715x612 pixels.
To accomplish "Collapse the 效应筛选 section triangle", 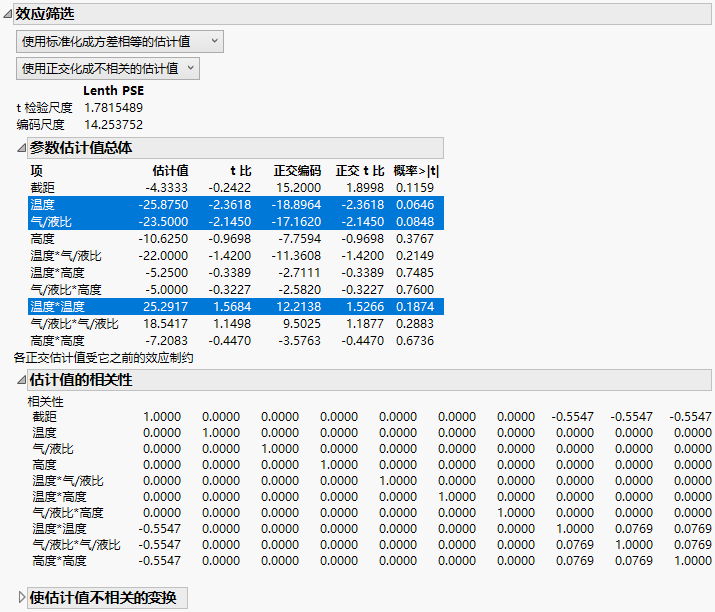I will pos(7,14).
